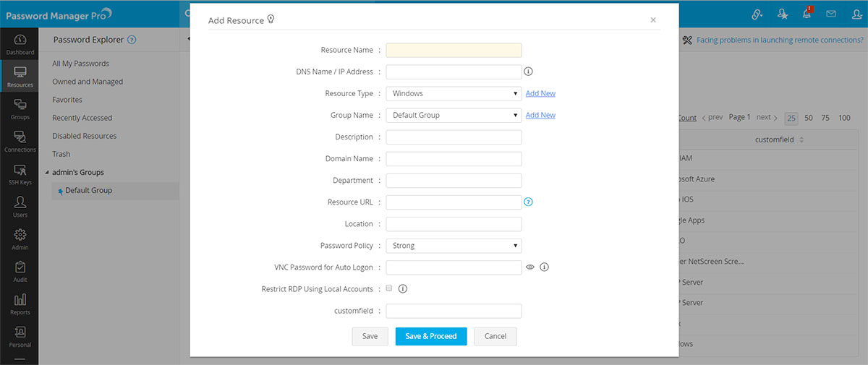The width and height of the screenshot is (868, 365).
Task: Click info icon beside DNS Name field
Action: 528,72
